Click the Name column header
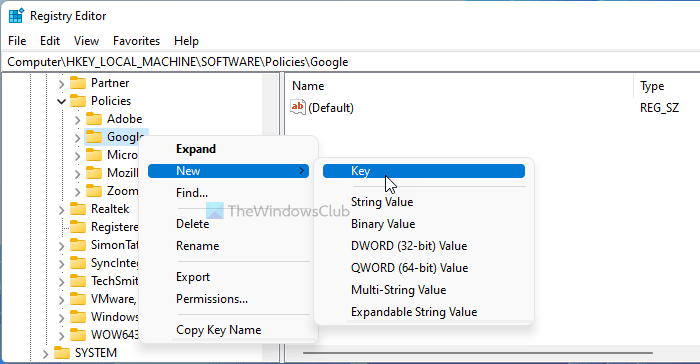The image size is (700, 364). [459, 86]
